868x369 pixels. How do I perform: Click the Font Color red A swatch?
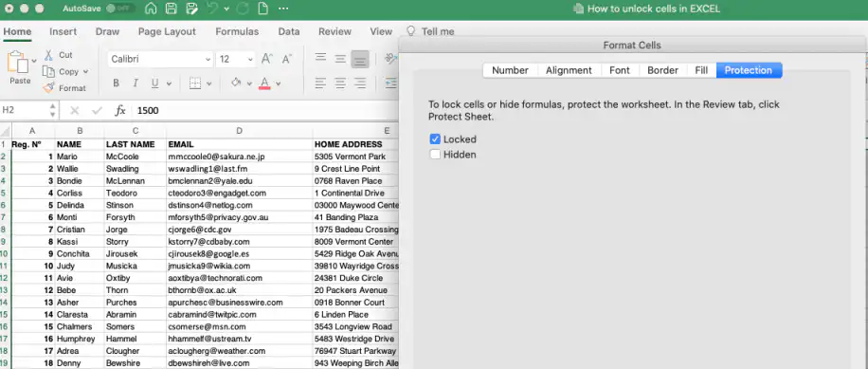(x=264, y=83)
